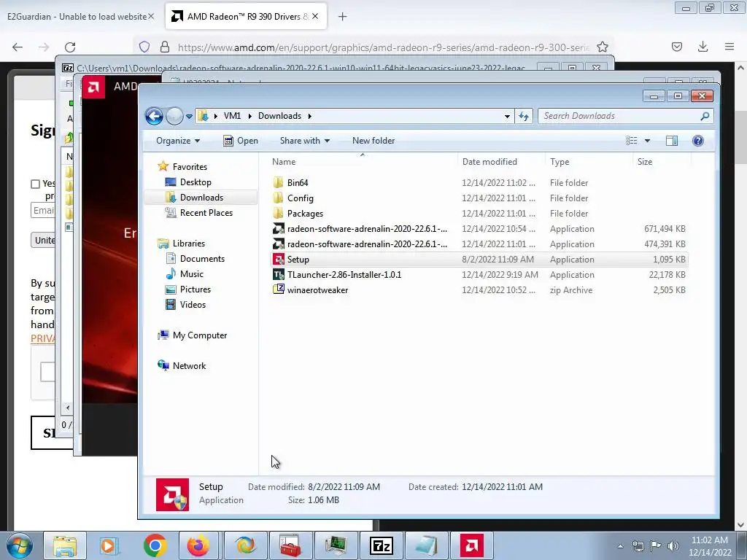This screenshot has height=560, width=747.
Task: Click Downloads in the address breadcrumb
Action: coord(279,116)
